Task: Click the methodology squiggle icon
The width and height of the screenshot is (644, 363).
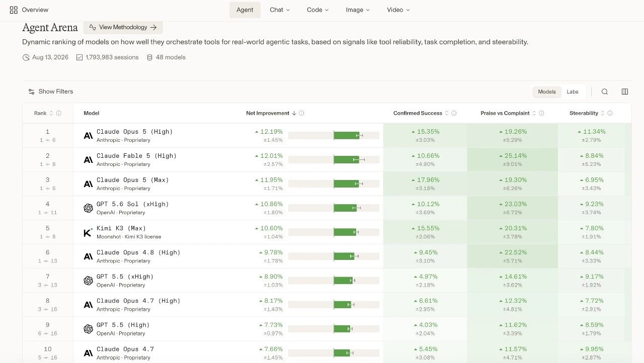Action: click(93, 27)
